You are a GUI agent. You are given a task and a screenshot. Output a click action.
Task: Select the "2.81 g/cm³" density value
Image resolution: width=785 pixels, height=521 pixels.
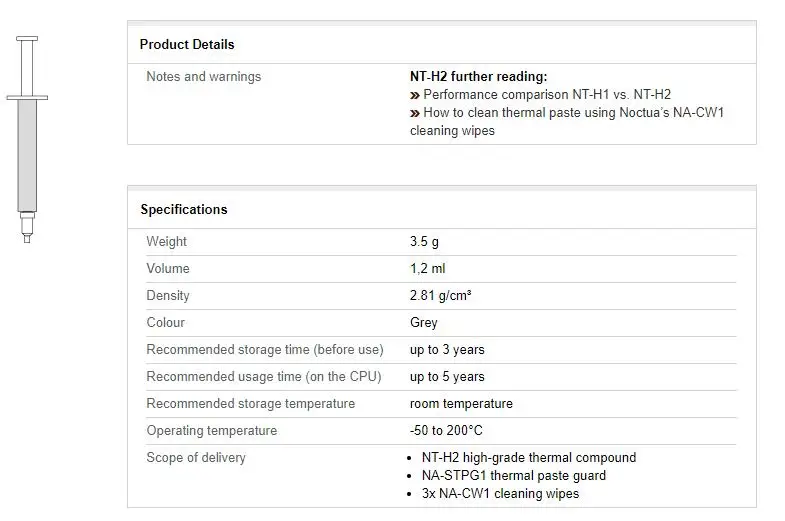[441, 295]
